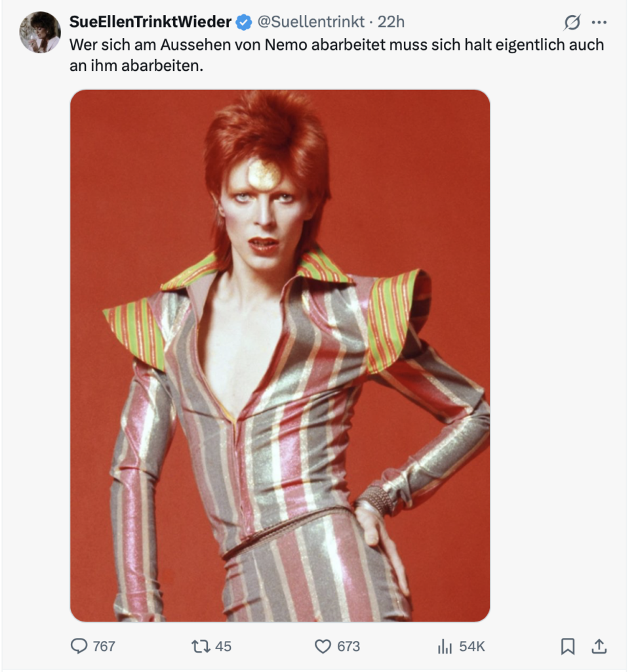Screen dimensions: 640x672
Task: Click the SueEllenTrinktWieder display name
Action: 150,22
